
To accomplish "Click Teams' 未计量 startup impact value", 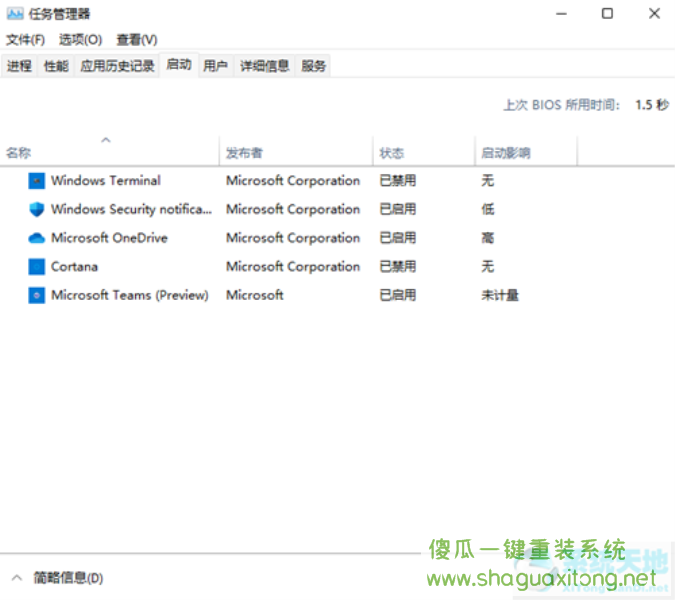I will [500, 295].
